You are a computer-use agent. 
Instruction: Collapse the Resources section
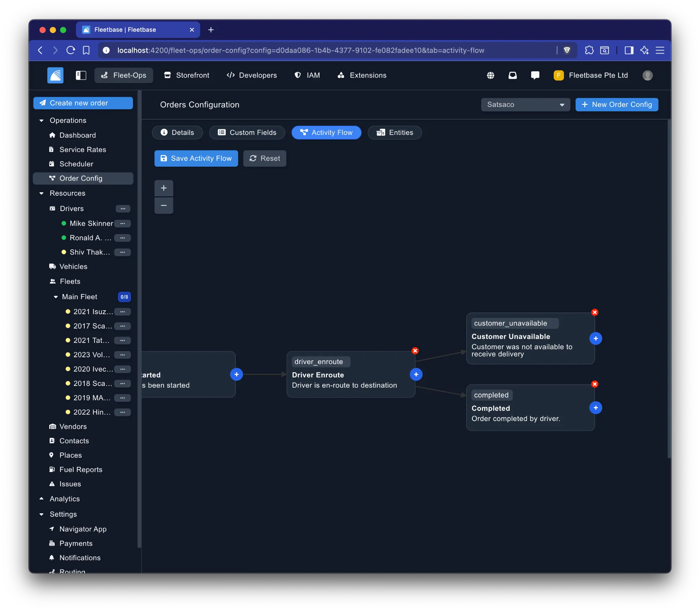41,193
